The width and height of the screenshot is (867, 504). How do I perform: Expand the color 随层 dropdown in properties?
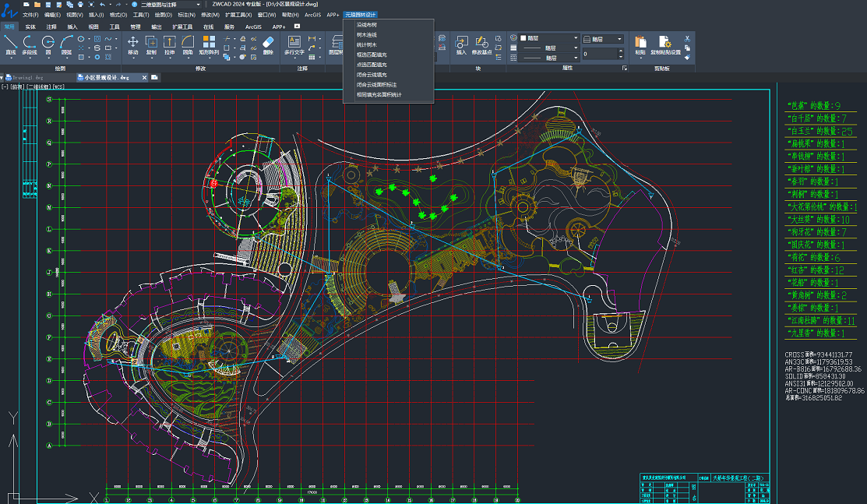click(575, 37)
